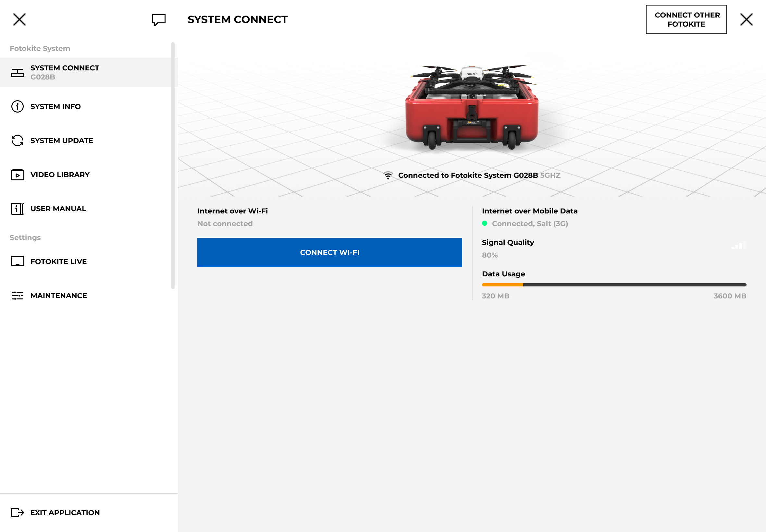Click the System Info circle icon
The width and height of the screenshot is (766, 532).
pyautogui.click(x=17, y=107)
